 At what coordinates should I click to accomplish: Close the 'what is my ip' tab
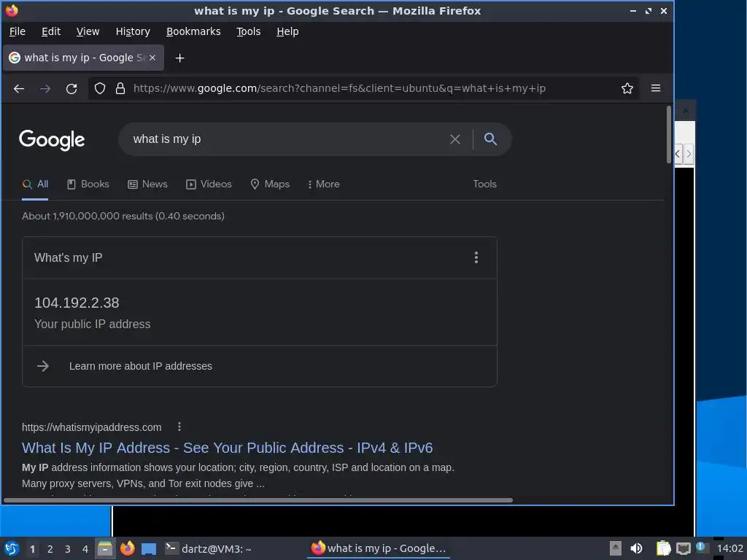[x=152, y=58]
